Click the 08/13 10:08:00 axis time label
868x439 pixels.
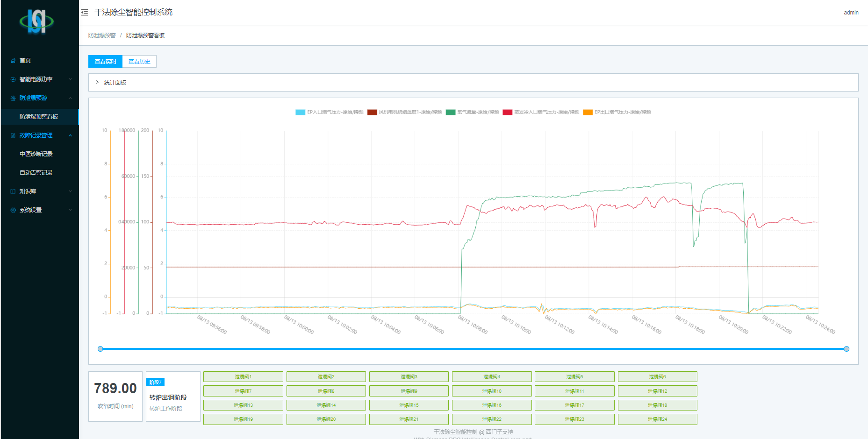coord(473,325)
